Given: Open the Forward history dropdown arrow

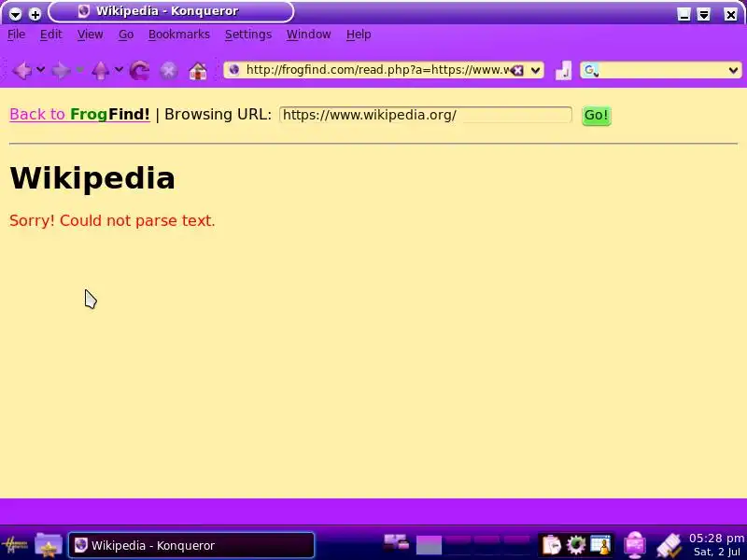Looking at the screenshot, I should tap(80, 70).
